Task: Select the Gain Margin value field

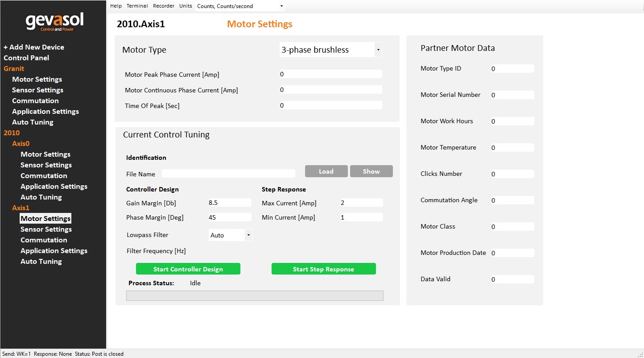Action: click(230, 203)
